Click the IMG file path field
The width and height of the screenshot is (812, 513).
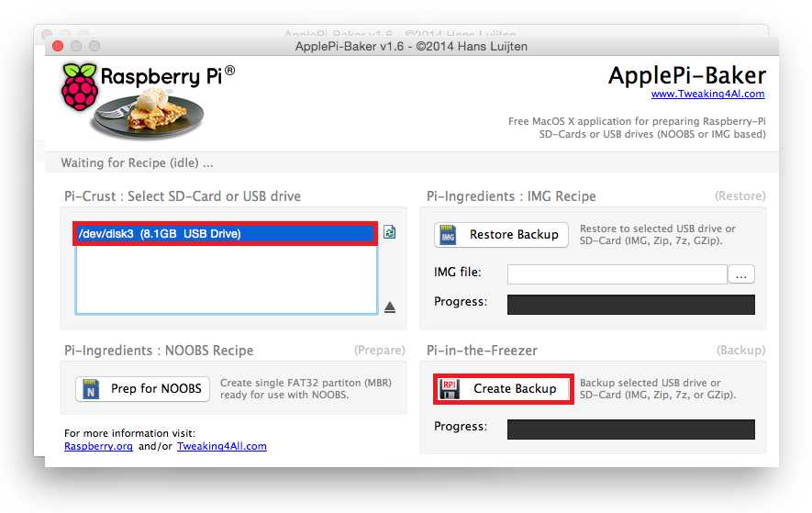pos(617,273)
